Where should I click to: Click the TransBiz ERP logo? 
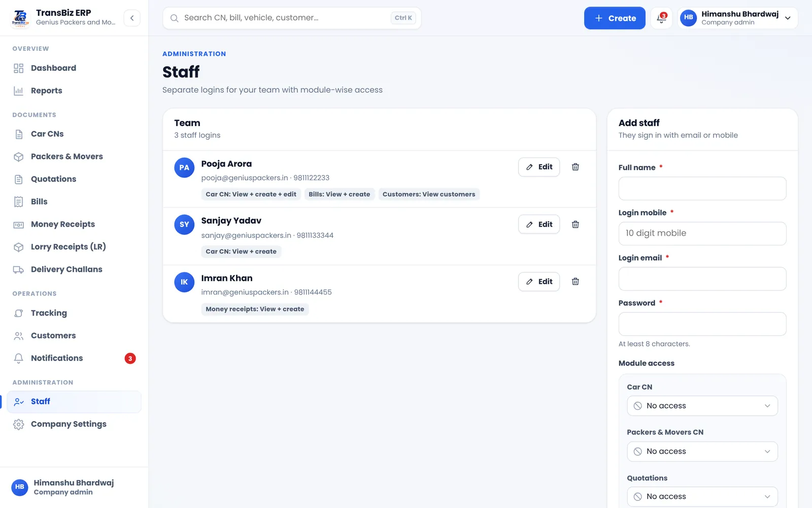coord(20,18)
